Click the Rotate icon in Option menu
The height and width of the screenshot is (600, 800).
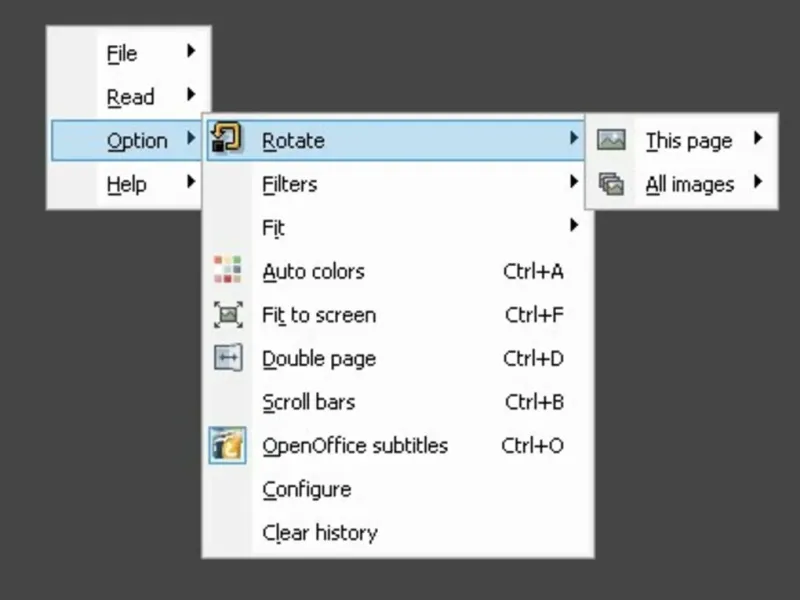click(228, 140)
